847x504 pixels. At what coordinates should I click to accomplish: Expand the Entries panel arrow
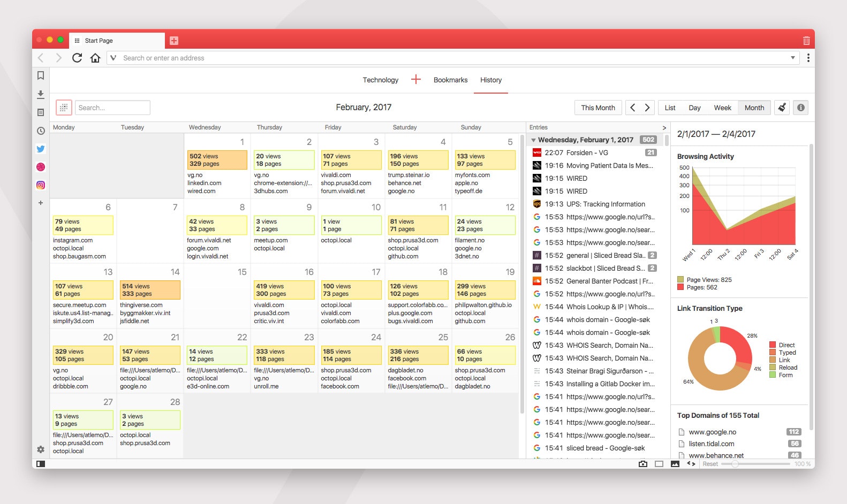pos(664,128)
